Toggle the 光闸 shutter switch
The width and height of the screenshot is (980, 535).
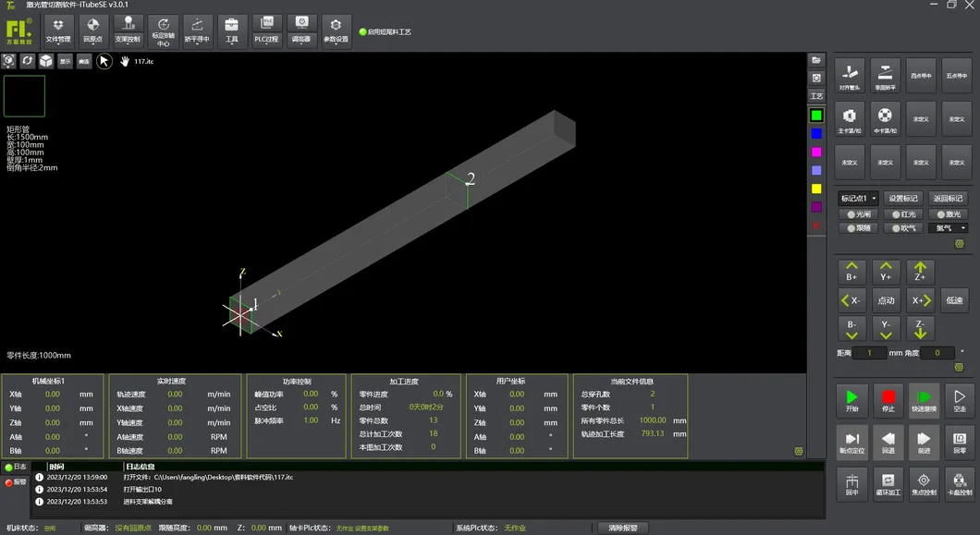click(x=859, y=214)
